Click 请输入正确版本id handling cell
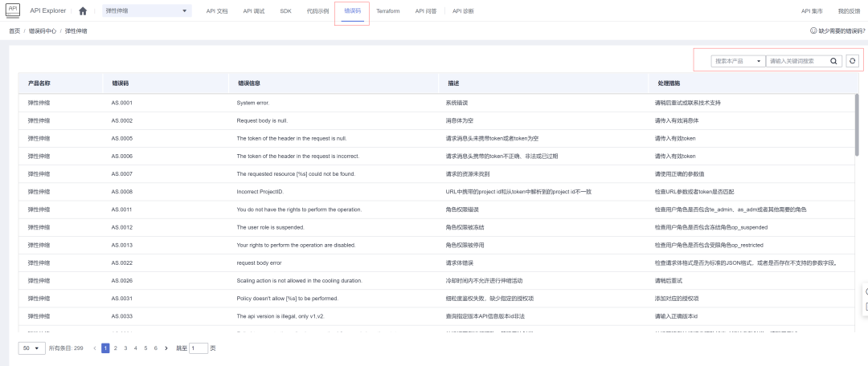 (676, 316)
